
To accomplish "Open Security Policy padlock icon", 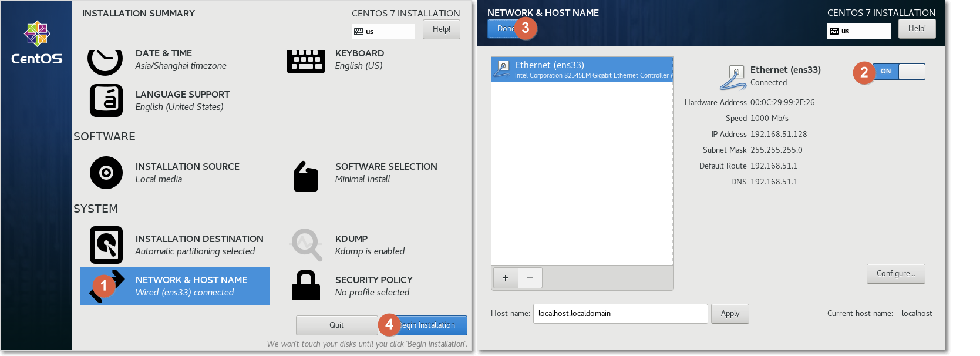I will tap(306, 285).
